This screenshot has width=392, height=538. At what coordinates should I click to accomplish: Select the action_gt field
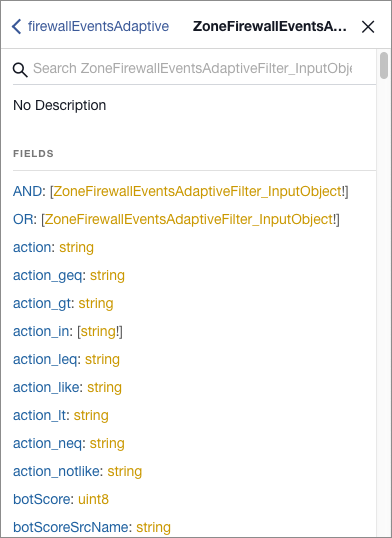pyautogui.click(x=42, y=304)
